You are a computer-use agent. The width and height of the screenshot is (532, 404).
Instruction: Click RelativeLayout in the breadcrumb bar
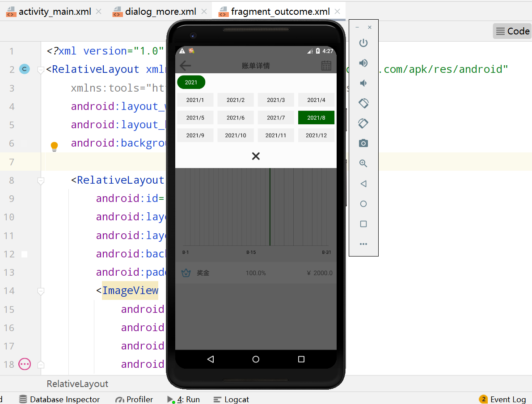(77, 383)
